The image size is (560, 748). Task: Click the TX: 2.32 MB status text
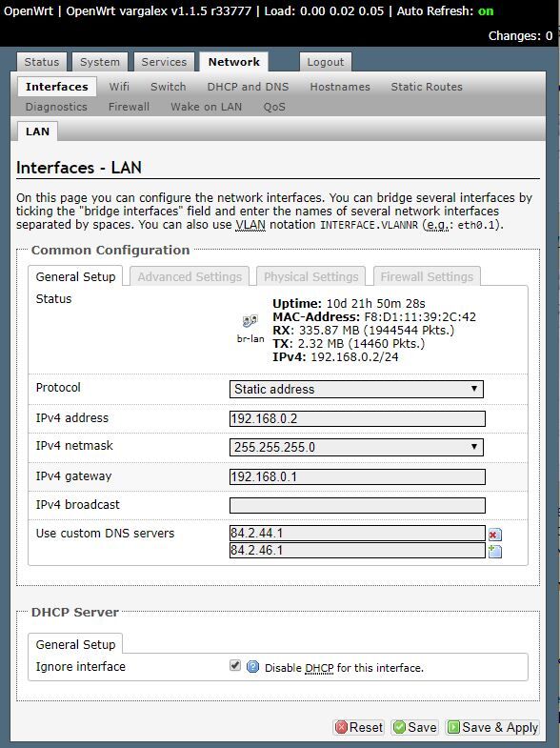349,343
